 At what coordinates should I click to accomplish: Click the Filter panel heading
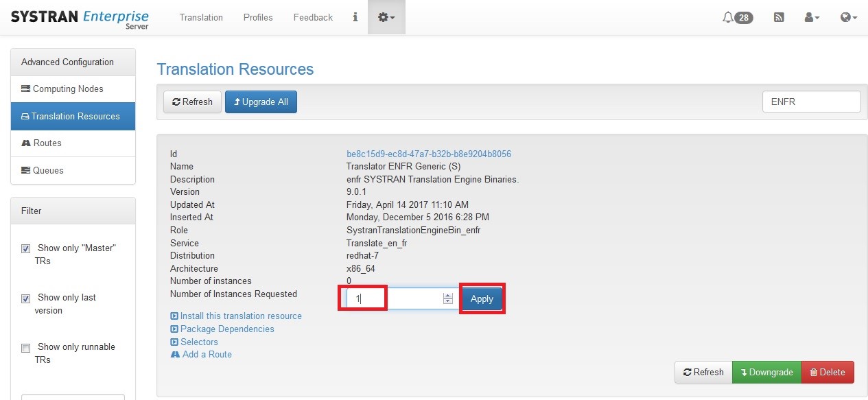[x=32, y=211]
